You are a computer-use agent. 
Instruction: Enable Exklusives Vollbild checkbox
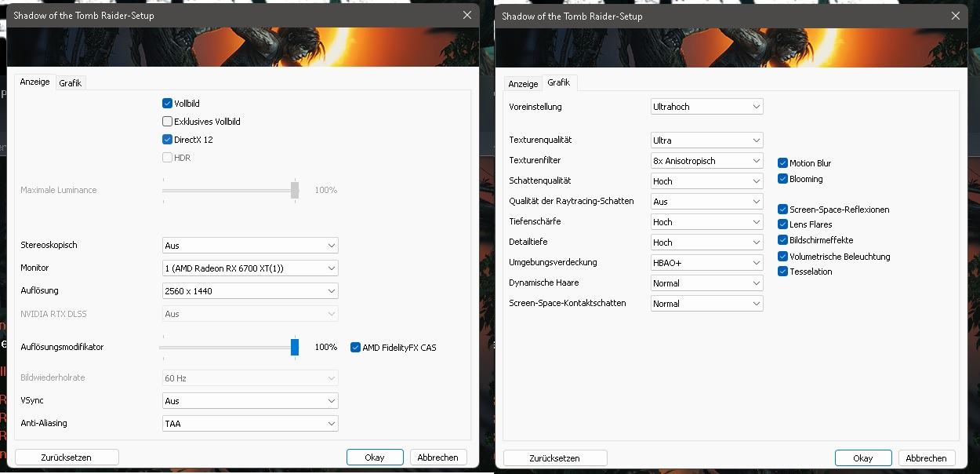(x=167, y=121)
